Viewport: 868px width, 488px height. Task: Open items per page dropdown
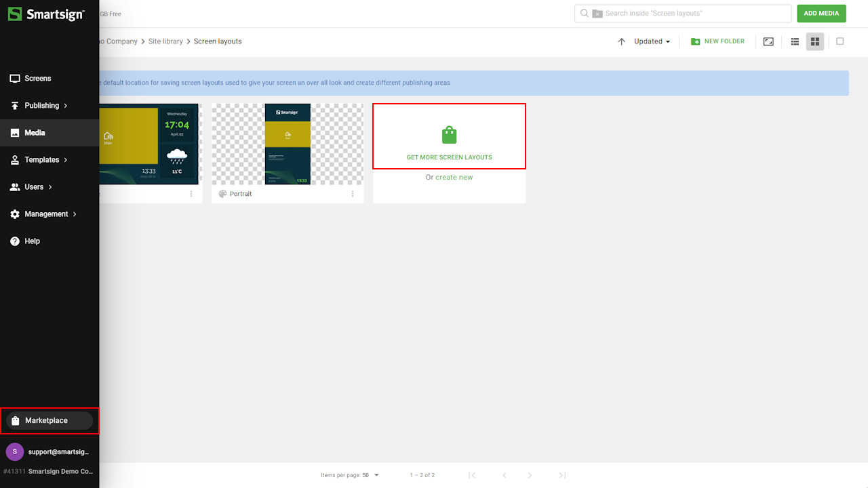pyautogui.click(x=370, y=475)
